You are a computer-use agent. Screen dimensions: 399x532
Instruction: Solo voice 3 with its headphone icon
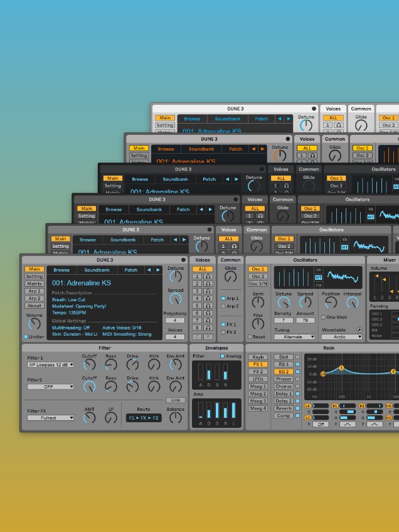tap(208, 291)
